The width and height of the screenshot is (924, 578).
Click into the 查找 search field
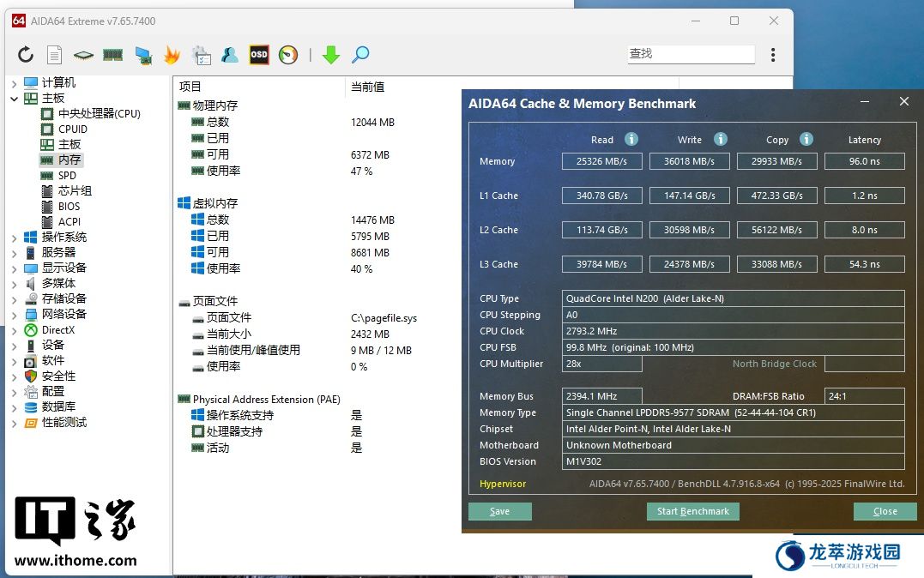pos(691,54)
